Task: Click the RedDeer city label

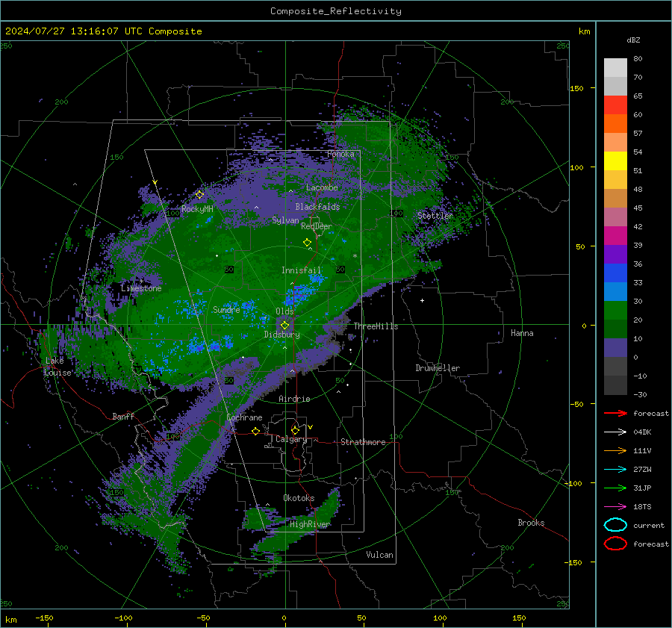Action: point(317,226)
